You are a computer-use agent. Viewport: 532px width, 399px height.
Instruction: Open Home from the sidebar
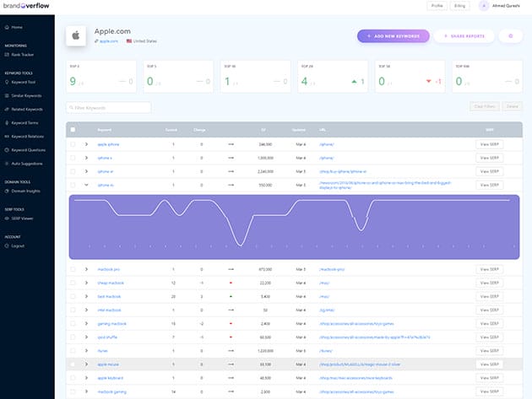(17, 27)
